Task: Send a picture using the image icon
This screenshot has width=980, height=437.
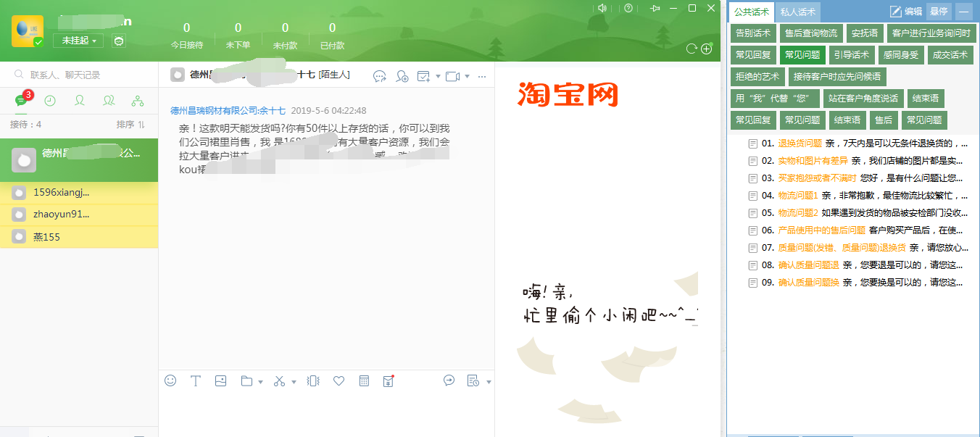Action: pyautogui.click(x=221, y=380)
